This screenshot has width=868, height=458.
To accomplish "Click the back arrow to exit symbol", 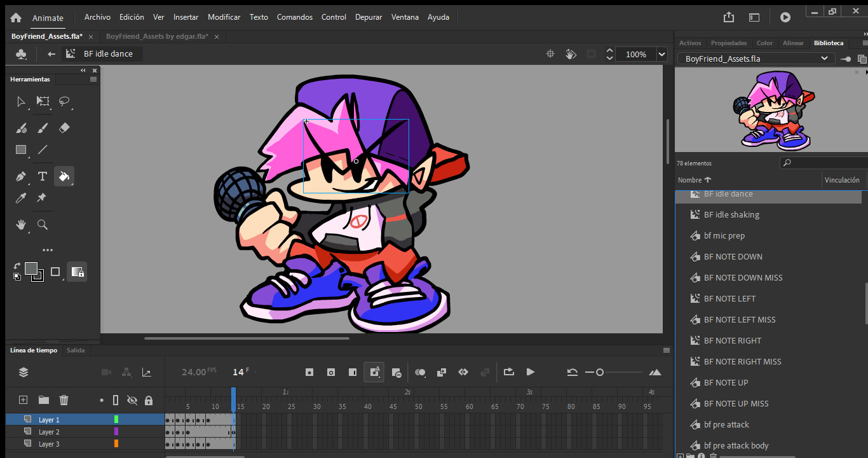I will 51,54.
